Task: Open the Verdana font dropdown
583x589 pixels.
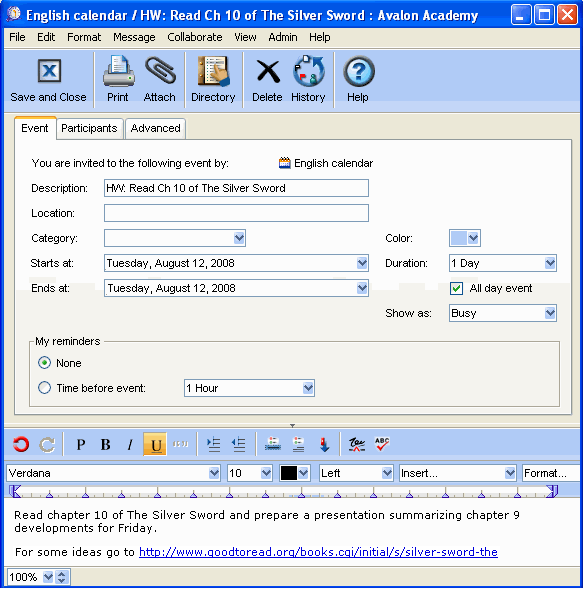Action: [113, 473]
